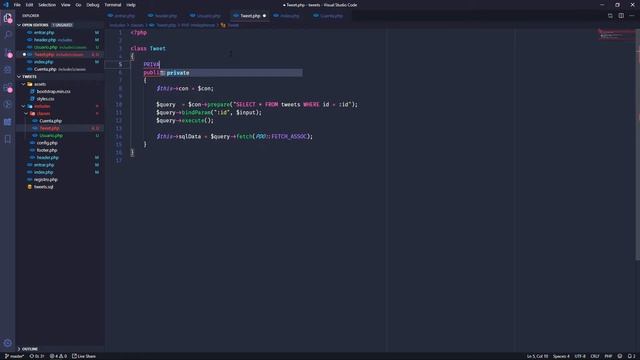Open tweets.sql in the file tree
640x360 pixels.
(43, 187)
